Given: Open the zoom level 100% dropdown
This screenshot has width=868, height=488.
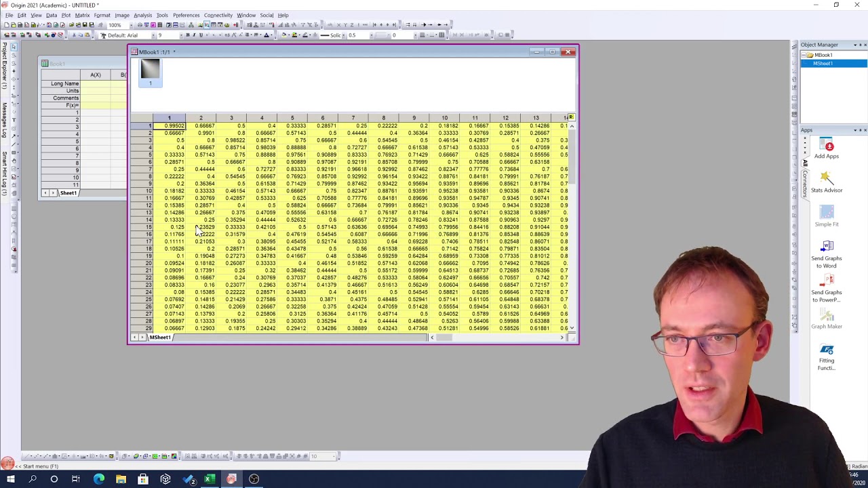Looking at the screenshot, I should click(x=132, y=25).
